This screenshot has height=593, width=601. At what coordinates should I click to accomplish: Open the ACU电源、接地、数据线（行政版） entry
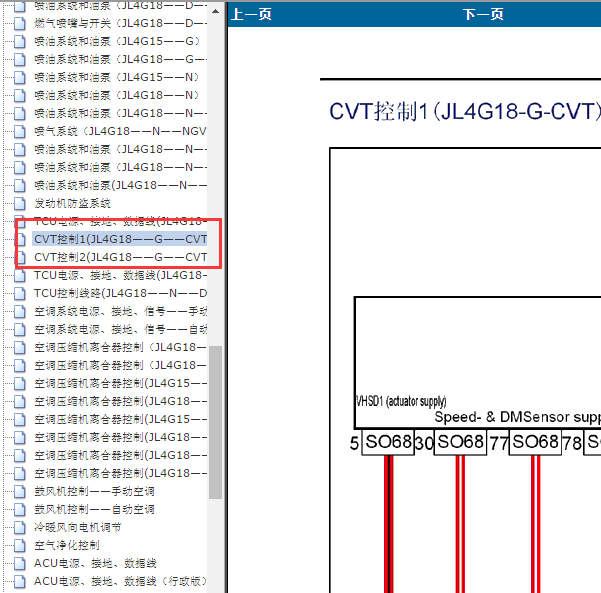[120, 582]
